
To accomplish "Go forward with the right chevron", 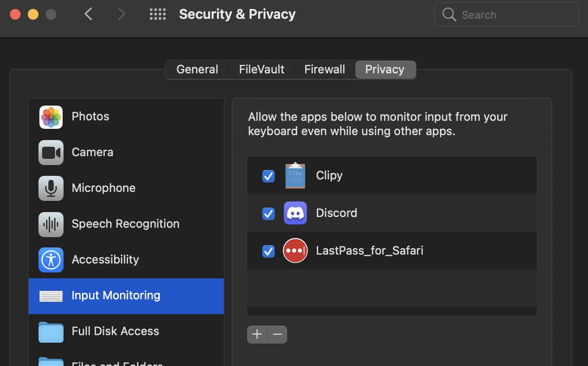I will pos(121,14).
